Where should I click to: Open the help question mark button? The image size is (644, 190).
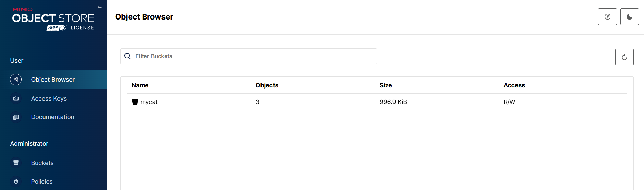click(x=607, y=17)
